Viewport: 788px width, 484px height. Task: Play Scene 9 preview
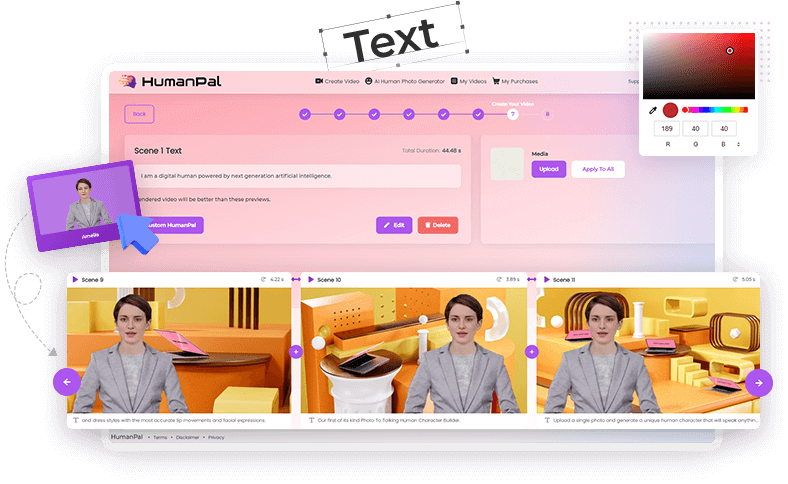click(75, 279)
